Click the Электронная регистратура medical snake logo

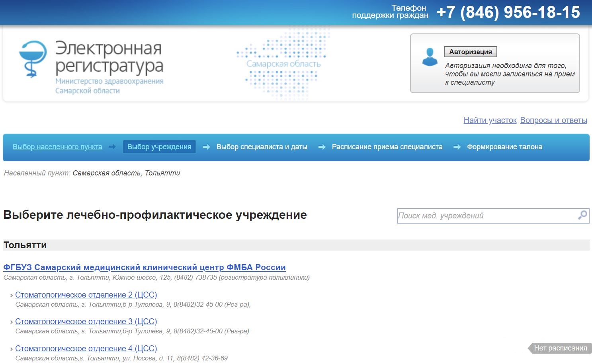33,58
